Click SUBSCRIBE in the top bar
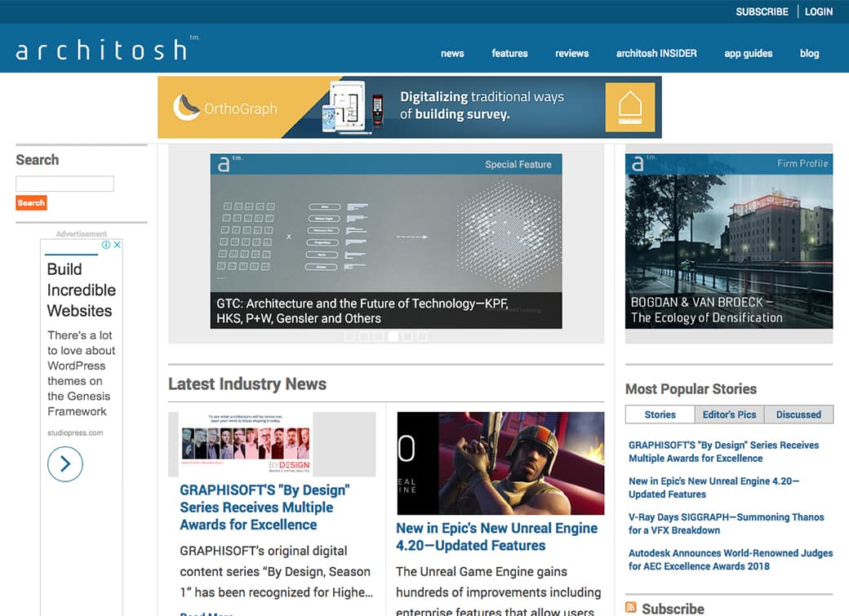Screen dimensions: 849x616 [x=762, y=11]
